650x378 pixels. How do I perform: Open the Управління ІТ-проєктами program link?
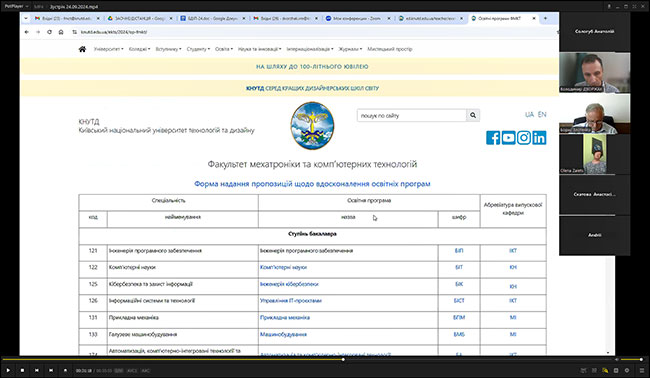(x=291, y=300)
